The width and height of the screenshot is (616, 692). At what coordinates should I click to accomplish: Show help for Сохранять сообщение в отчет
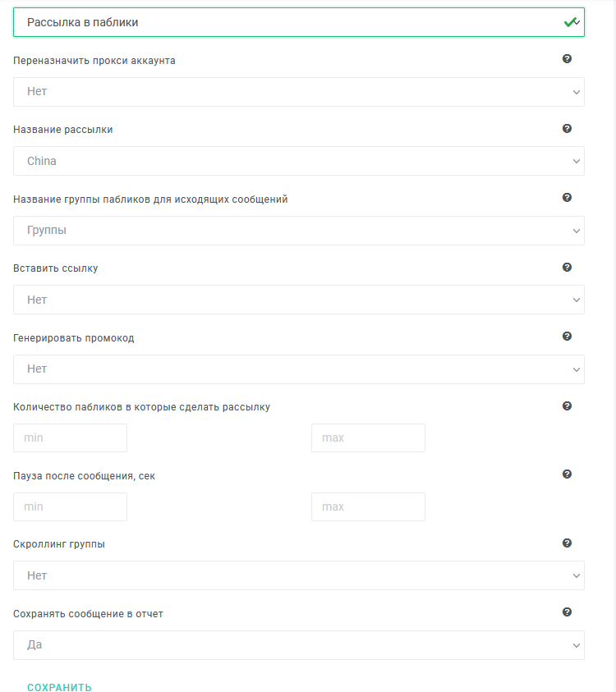[x=567, y=612]
